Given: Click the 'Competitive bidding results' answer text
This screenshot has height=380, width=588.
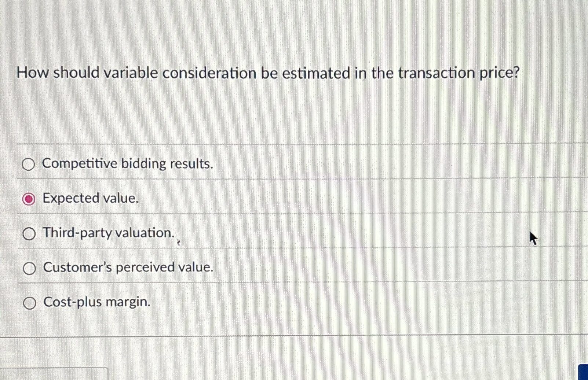Looking at the screenshot, I should point(128,163).
